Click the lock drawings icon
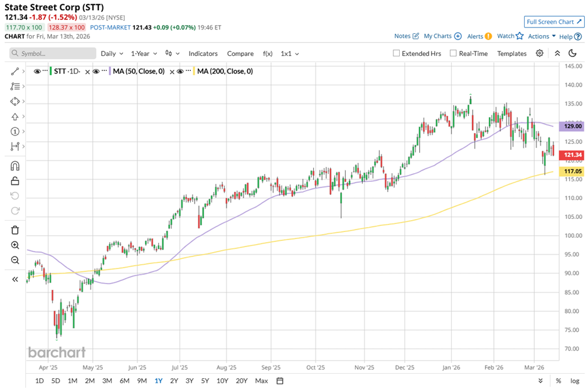Viewport: 588px width, 392px height. (x=15, y=181)
